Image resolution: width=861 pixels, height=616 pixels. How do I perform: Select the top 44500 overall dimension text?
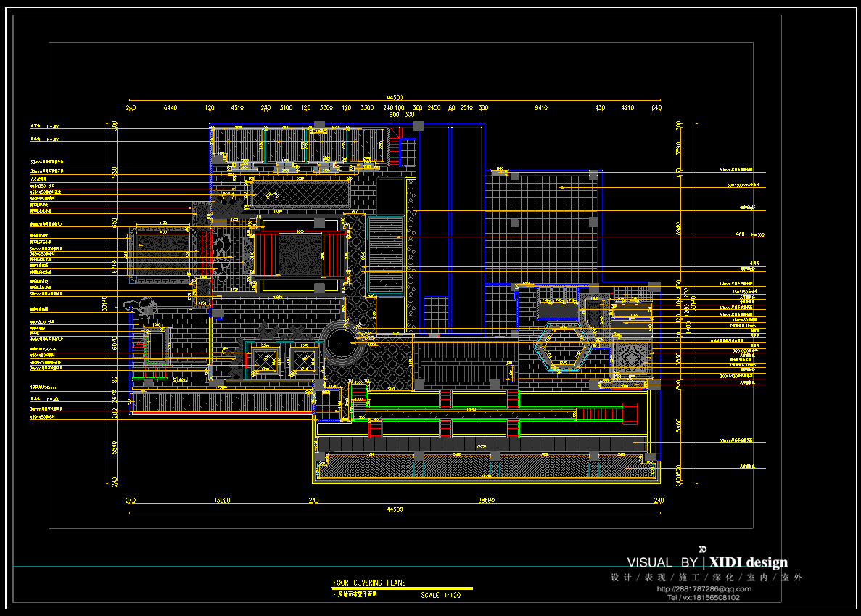pos(395,98)
